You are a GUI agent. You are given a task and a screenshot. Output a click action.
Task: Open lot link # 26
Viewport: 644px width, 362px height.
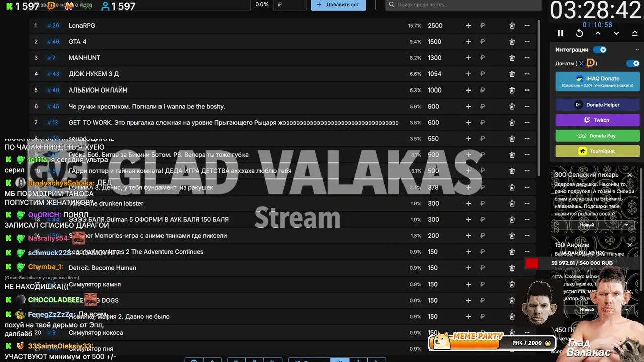(x=53, y=25)
